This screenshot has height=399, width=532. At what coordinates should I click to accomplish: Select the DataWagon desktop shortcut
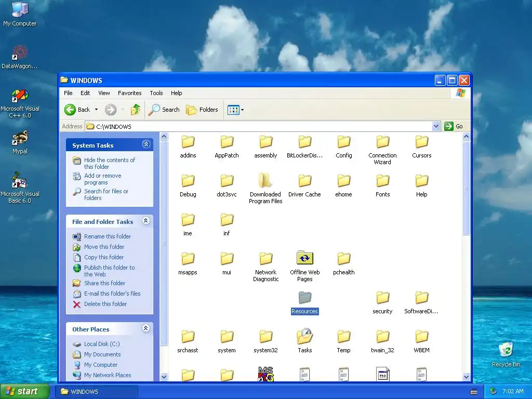pyautogui.click(x=20, y=57)
